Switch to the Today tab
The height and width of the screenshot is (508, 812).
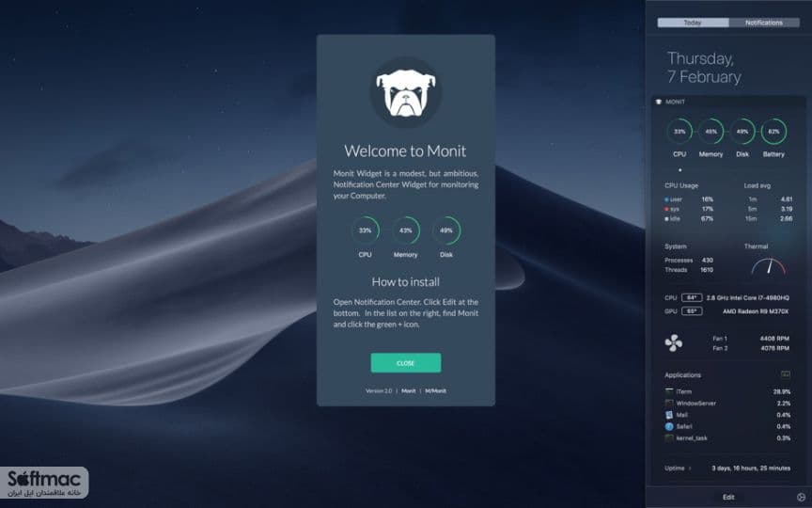(693, 23)
